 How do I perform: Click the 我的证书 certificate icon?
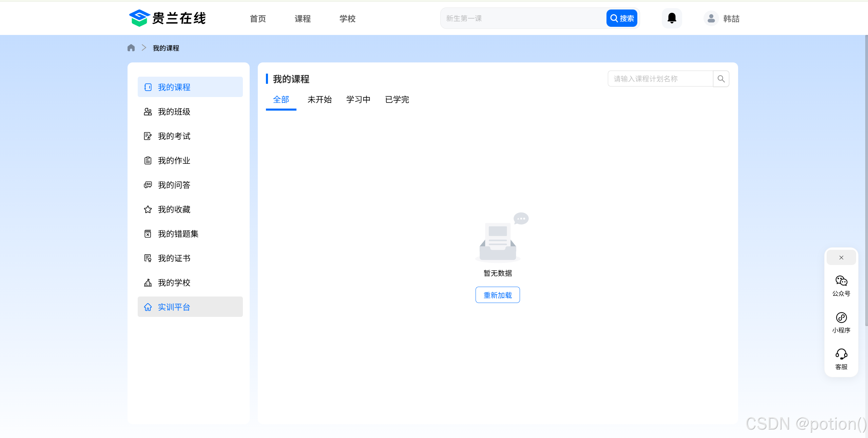[x=148, y=258]
